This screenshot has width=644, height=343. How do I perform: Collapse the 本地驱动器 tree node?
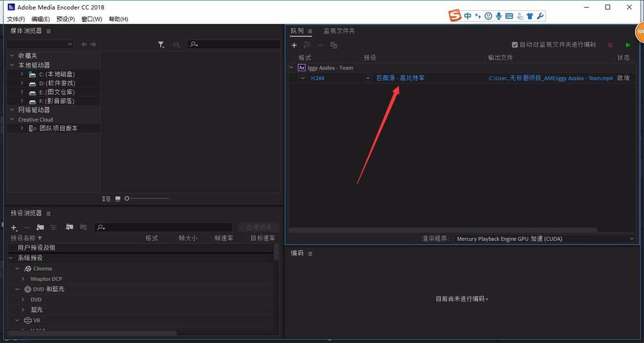pos(12,65)
